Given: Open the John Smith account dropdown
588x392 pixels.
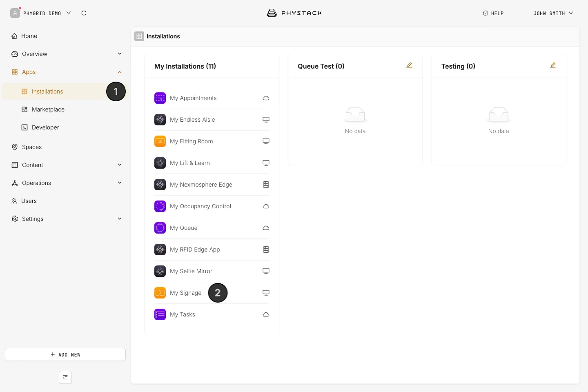Looking at the screenshot, I should 553,13.
